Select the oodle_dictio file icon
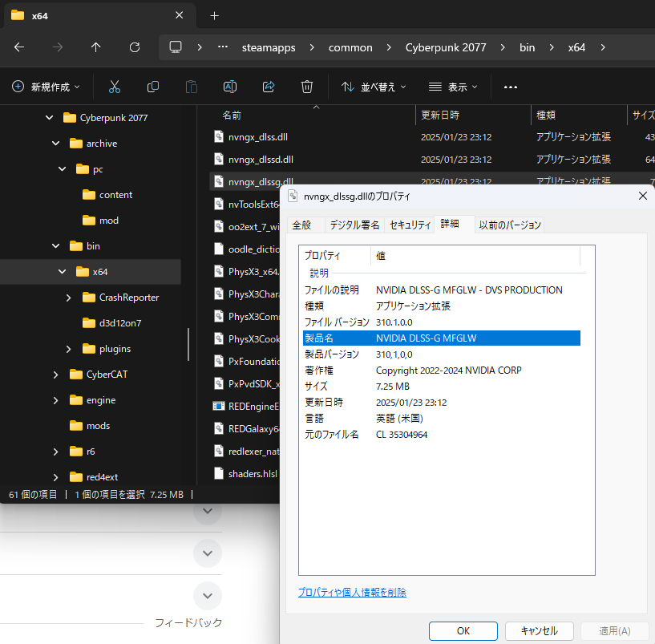Image resolution: width=655 pixels, height=644 pixels. point(219,249)
